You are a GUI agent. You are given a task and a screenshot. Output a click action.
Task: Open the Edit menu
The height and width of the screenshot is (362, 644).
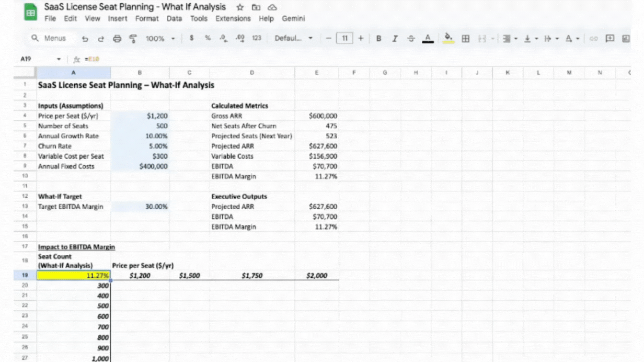click(70, 18)
